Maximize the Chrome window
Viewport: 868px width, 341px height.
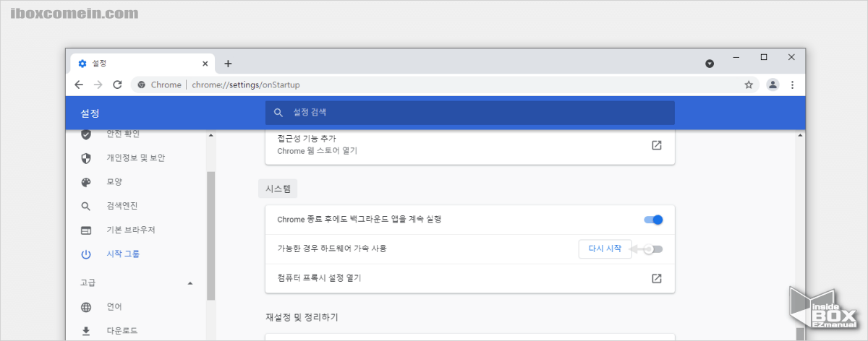coord(764,57)
